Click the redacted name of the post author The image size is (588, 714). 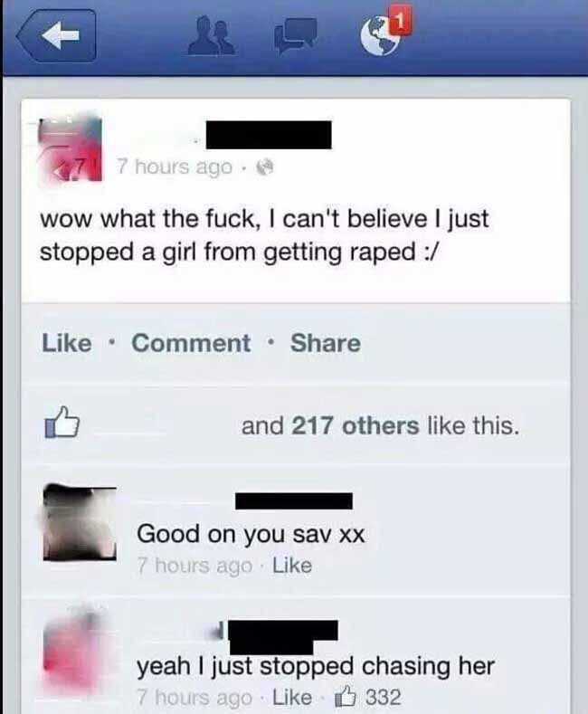(x=269, y=135)
